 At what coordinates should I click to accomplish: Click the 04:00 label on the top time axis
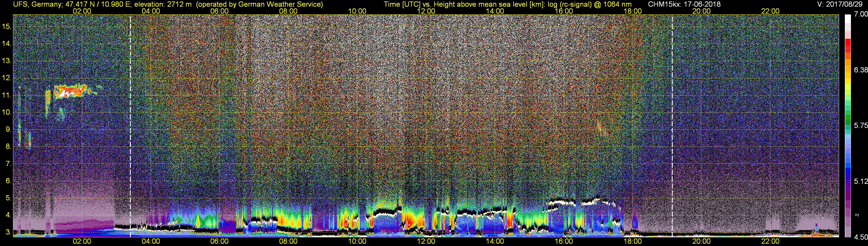tap(151, 11)
